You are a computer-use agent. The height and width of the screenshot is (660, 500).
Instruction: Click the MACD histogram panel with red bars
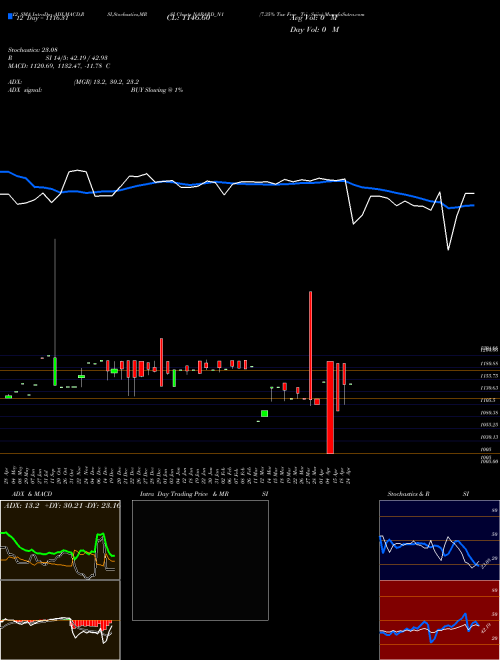[x=60, y=620]
